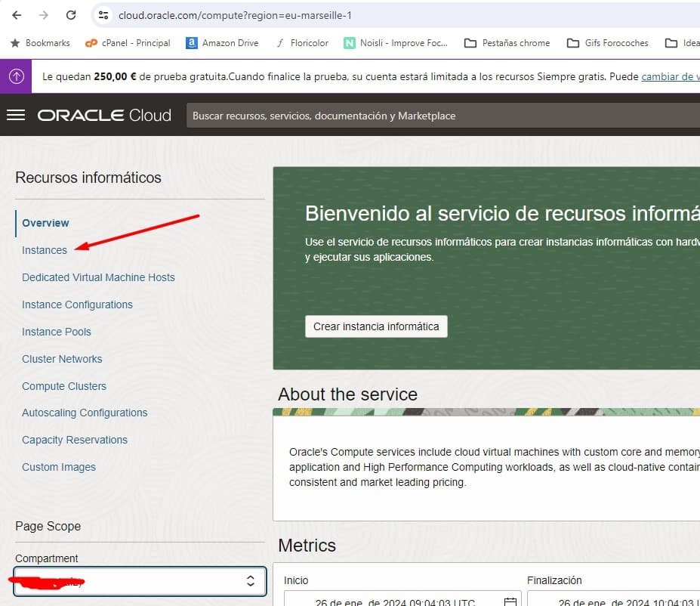Open the Inicio date calendar icon
The height and width of the screenshot is (606, 700).
(x=510, y=602)
